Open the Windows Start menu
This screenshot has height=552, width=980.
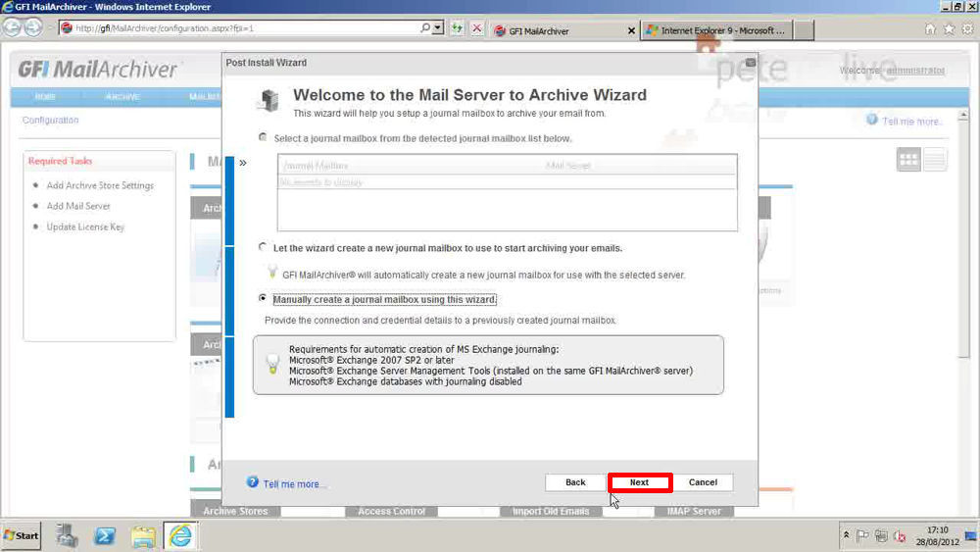click(x=21, y=535)
